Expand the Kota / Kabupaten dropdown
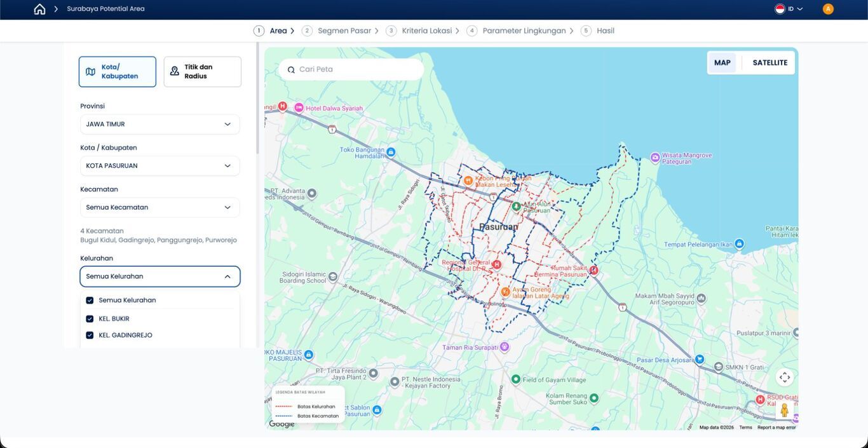The width and height of the screenshot is (868, 448). 160,166
